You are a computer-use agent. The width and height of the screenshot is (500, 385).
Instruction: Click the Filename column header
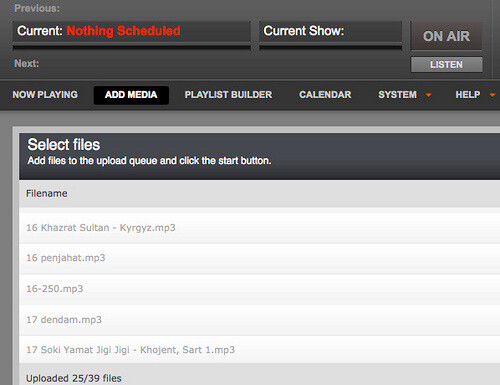(47, 194)
